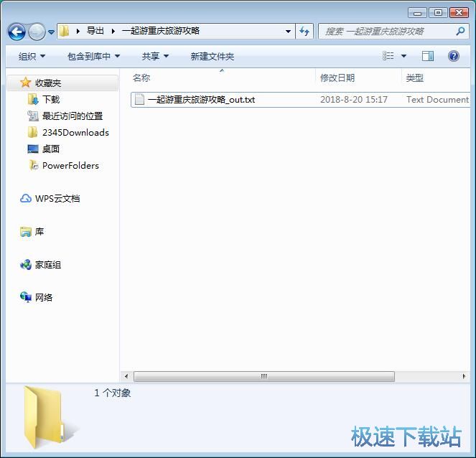This screenshot has width=476, height=458.
Task: Click the refresh button
Action: point(304,32)
